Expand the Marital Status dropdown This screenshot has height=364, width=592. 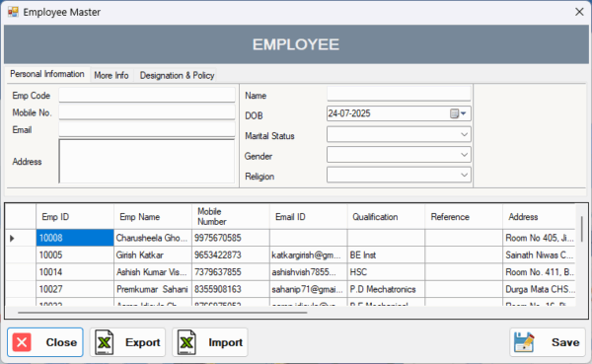coord(464,134)
